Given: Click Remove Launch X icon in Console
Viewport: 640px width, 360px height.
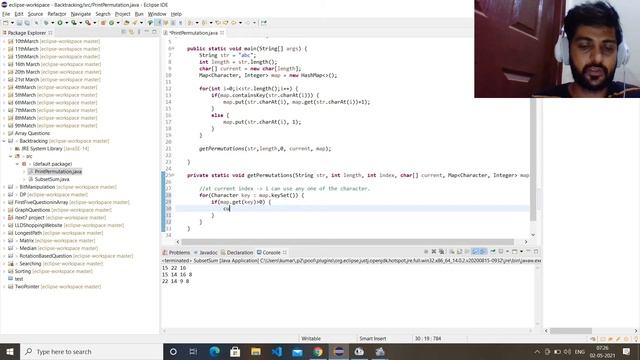Looking at the screenshot, I should coord(433,251).
